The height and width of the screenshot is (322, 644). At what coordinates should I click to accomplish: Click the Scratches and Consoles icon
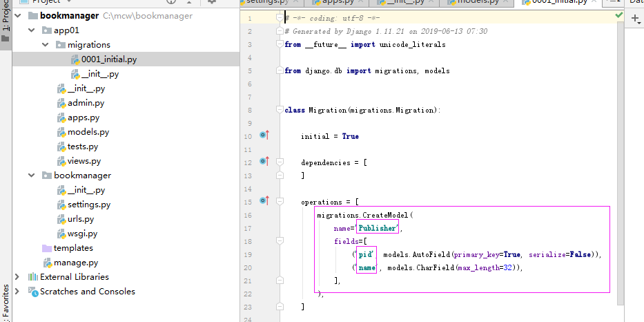(33, 292)
